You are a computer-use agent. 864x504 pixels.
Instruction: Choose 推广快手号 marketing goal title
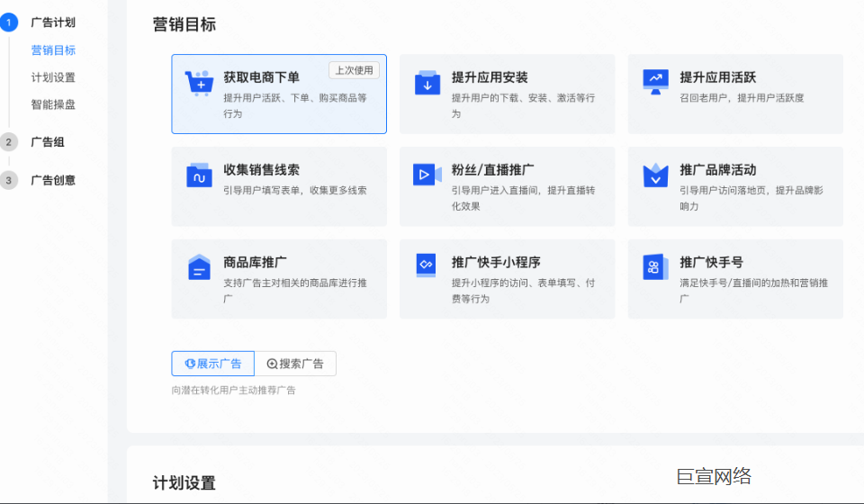[711, 263]
